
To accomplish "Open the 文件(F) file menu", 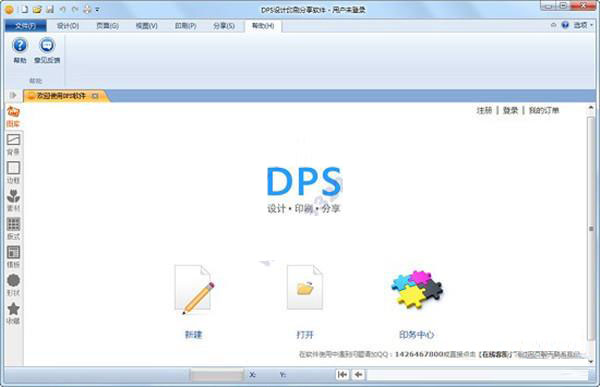I will click(26, 26).
